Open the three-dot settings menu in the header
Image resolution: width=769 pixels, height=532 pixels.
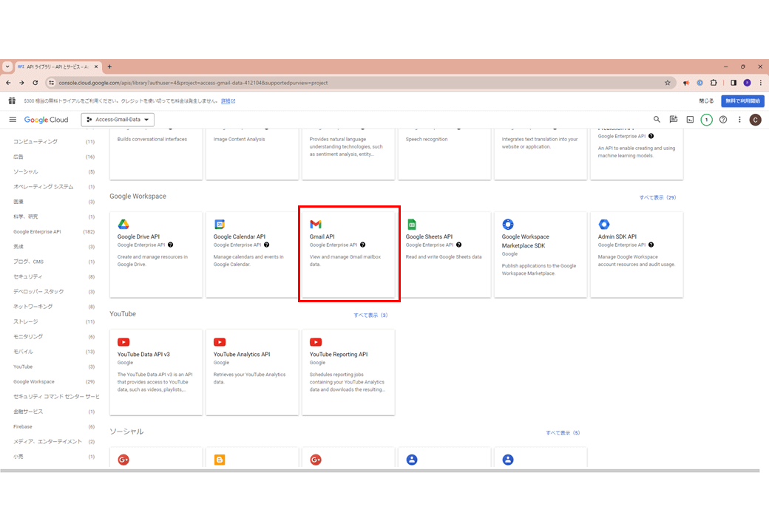pos(739,120)
